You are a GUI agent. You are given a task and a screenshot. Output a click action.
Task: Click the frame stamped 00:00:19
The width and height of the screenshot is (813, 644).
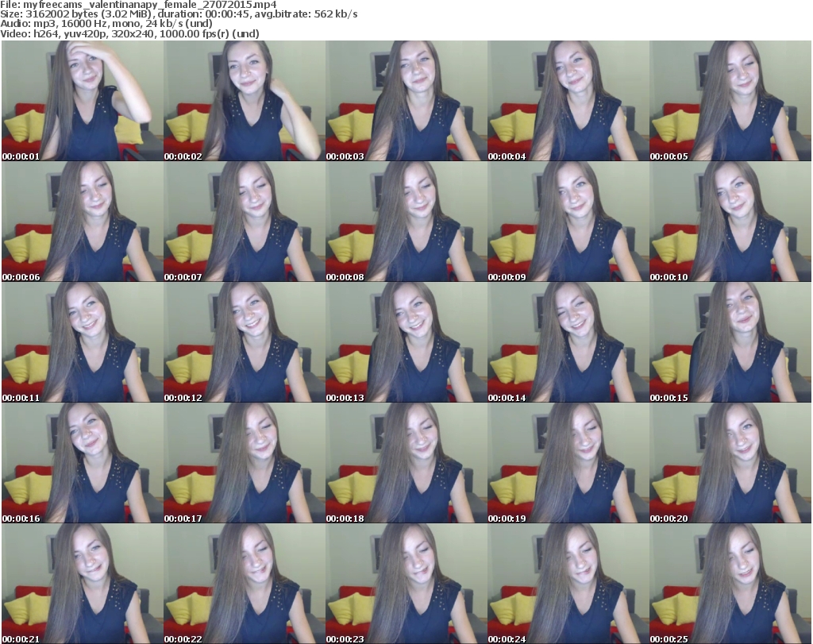point(568,462)
